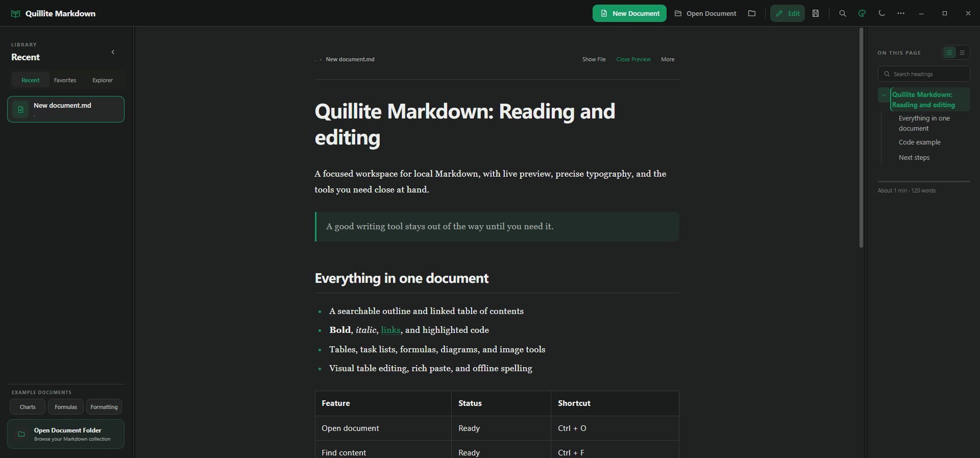
Task: Collapse the Library sidebar with the chevron
Action: point(113,52)
